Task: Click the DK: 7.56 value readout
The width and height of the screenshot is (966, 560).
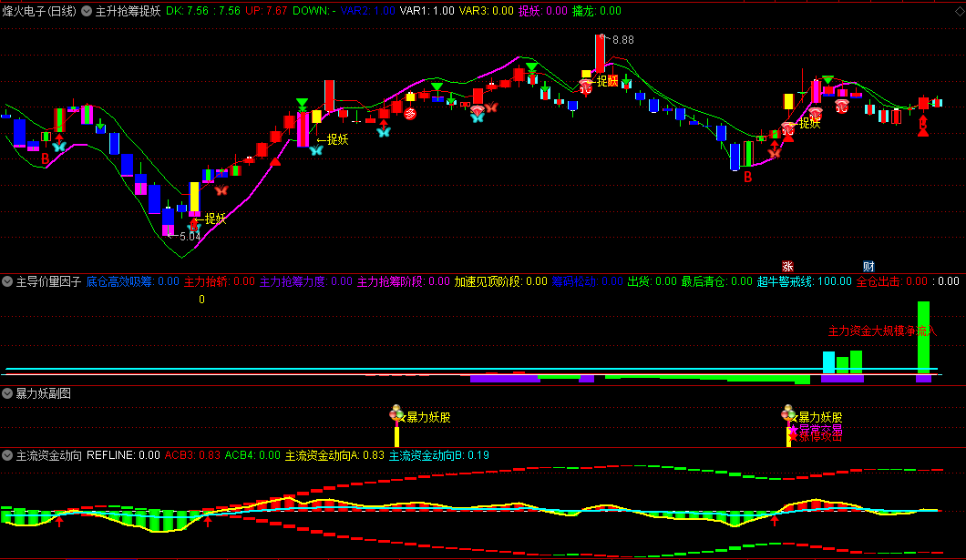Action: (188, 11)
